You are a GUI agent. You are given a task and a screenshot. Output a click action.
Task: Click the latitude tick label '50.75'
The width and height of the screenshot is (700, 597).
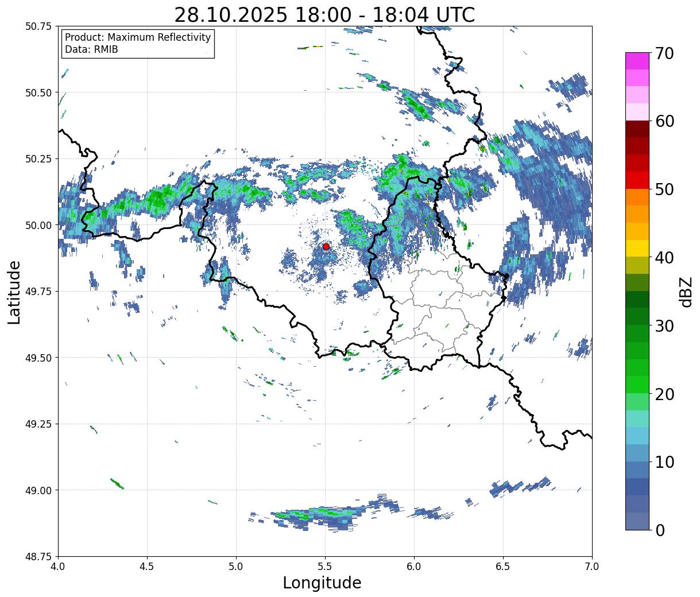click(x=38, y=26)
